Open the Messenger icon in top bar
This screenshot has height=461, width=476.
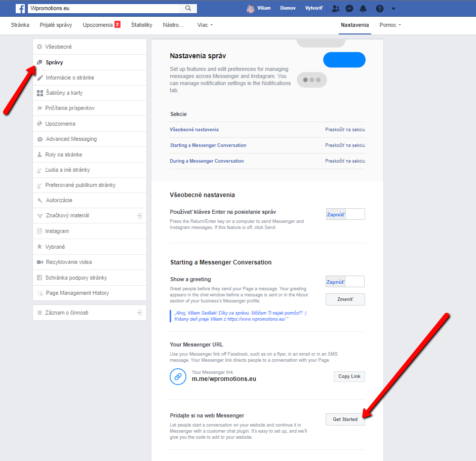point(349,9)
